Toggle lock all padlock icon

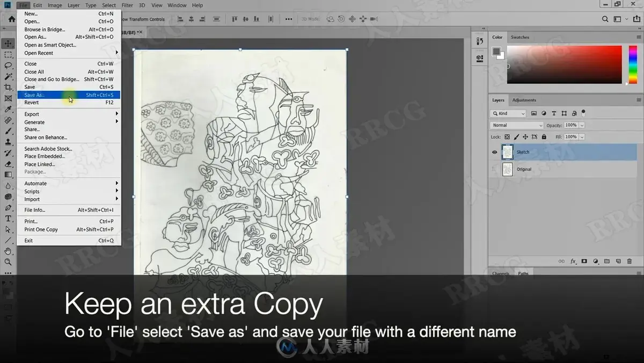coord(544,137)
